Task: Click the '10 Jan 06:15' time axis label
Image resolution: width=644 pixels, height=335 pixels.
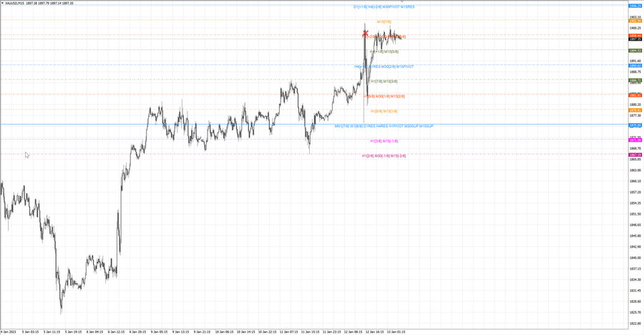Action: (x=224, y=331)
